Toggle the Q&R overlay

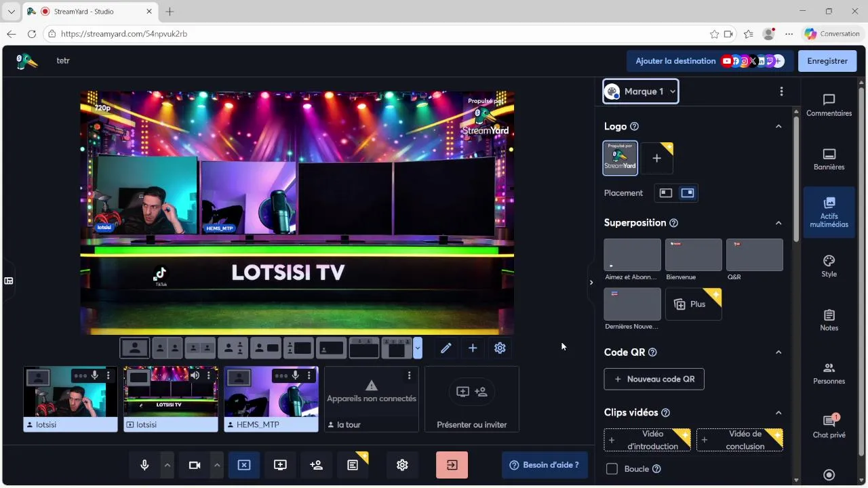coord(754,255)
